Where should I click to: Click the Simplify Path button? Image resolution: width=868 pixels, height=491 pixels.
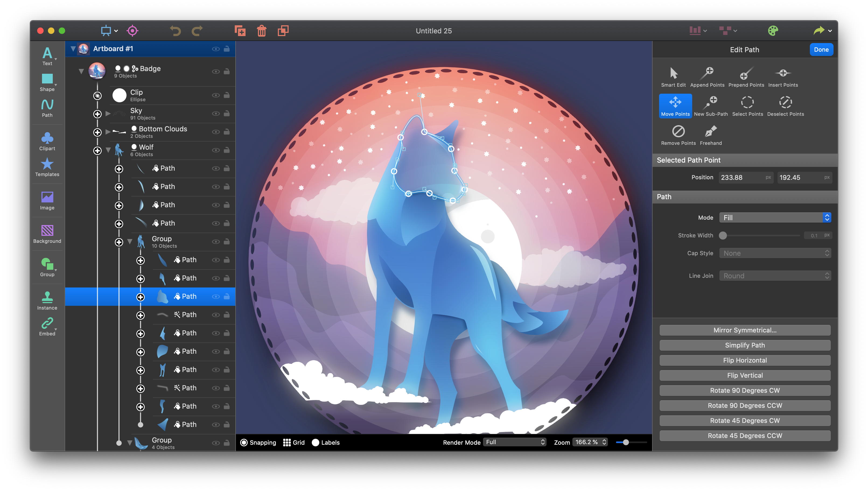click(x=745, y=345)
